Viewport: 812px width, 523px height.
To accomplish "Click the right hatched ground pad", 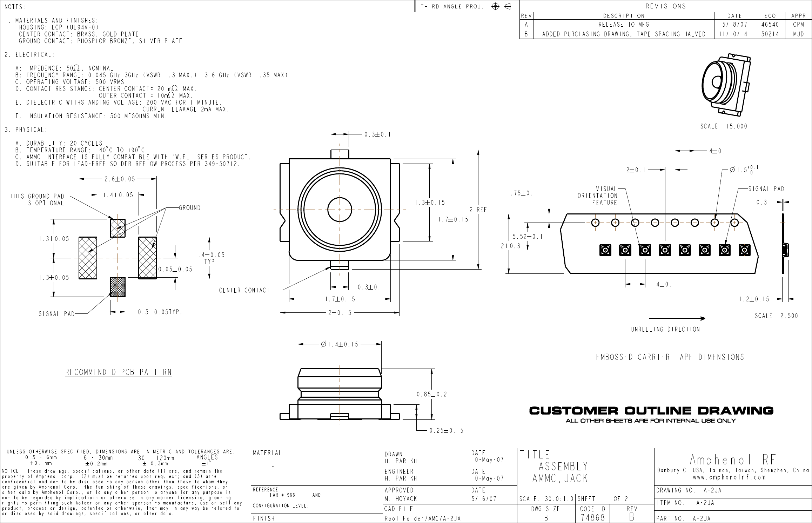I will tap(147, 258).
